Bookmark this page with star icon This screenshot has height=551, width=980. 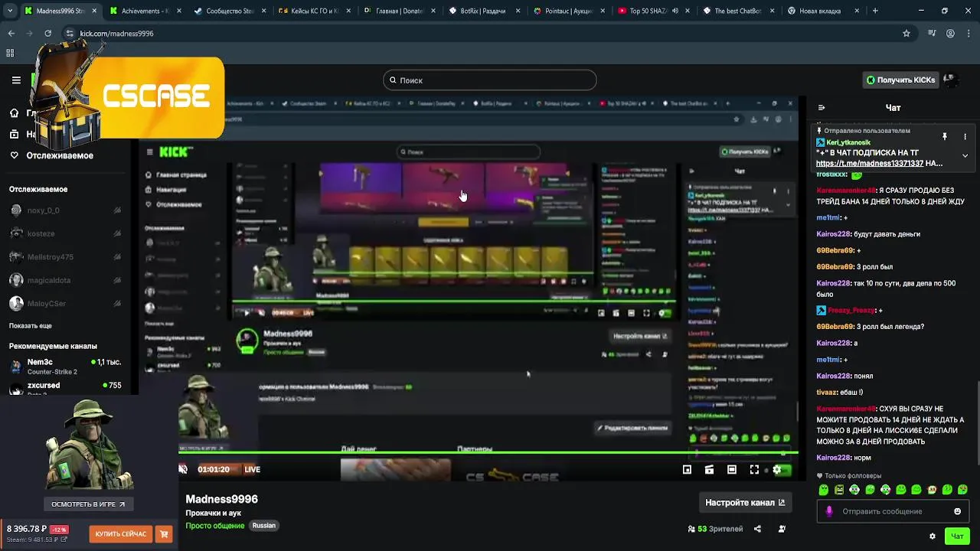(x=906, y=34)
